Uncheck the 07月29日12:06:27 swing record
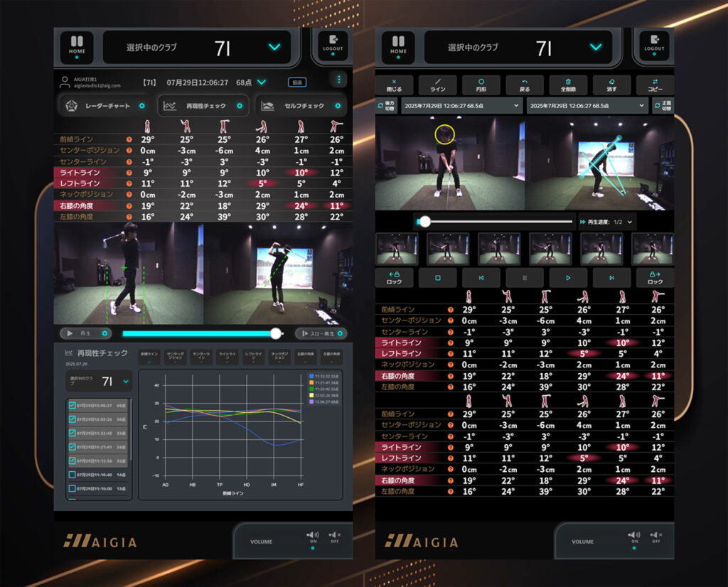The width and height of the screenshot is (728, 587). 73,405
